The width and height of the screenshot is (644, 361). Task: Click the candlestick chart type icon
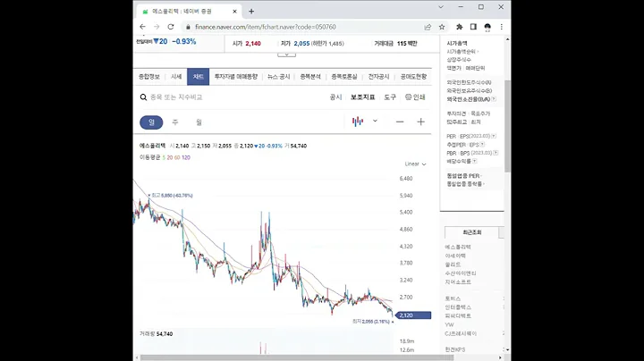(x=358, y=122)
